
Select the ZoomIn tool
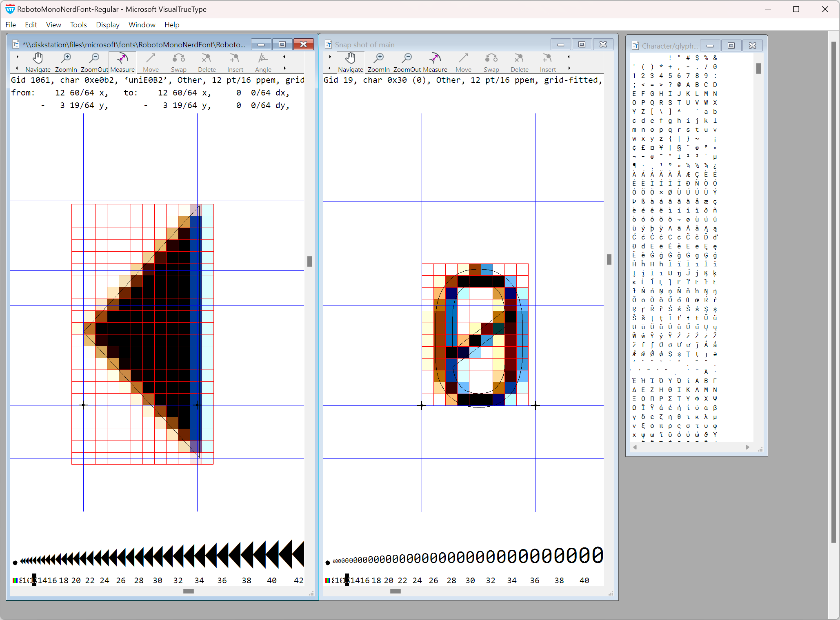point(66,62)
